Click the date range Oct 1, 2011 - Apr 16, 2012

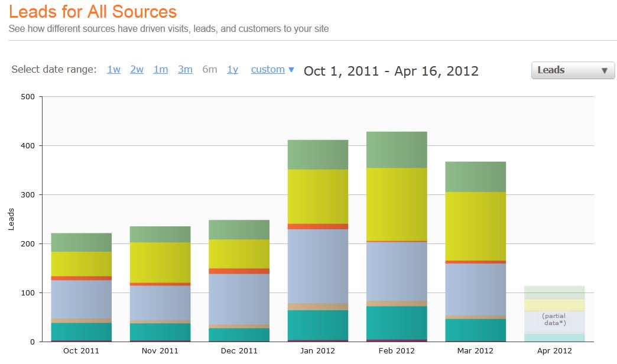(x=391, y=71)
